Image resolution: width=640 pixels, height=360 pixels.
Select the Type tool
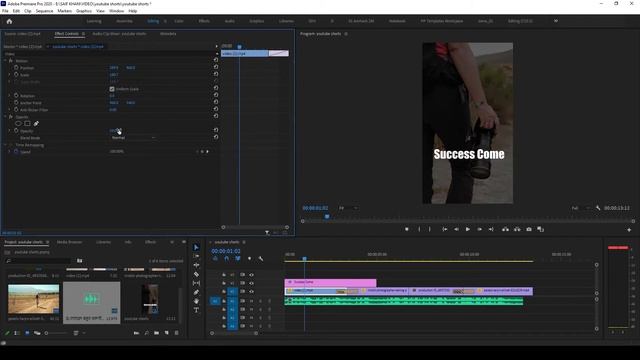tap(196, 310)
